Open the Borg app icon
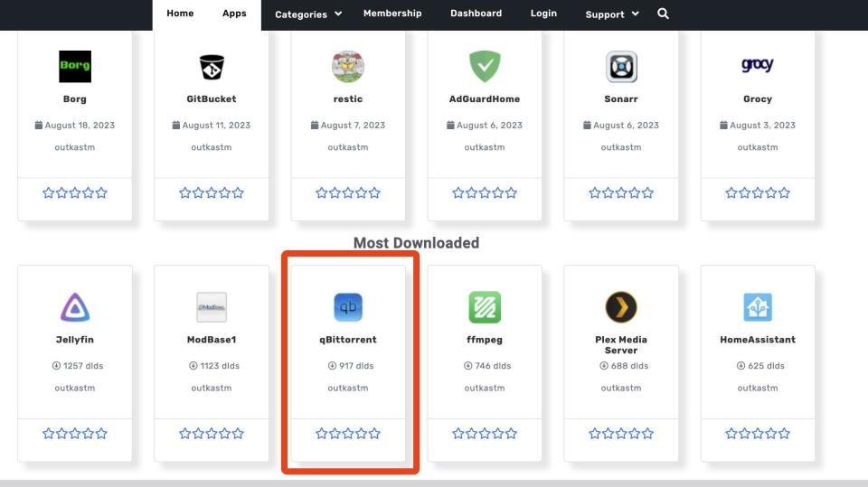868x487 pixels. click(75, 67)
